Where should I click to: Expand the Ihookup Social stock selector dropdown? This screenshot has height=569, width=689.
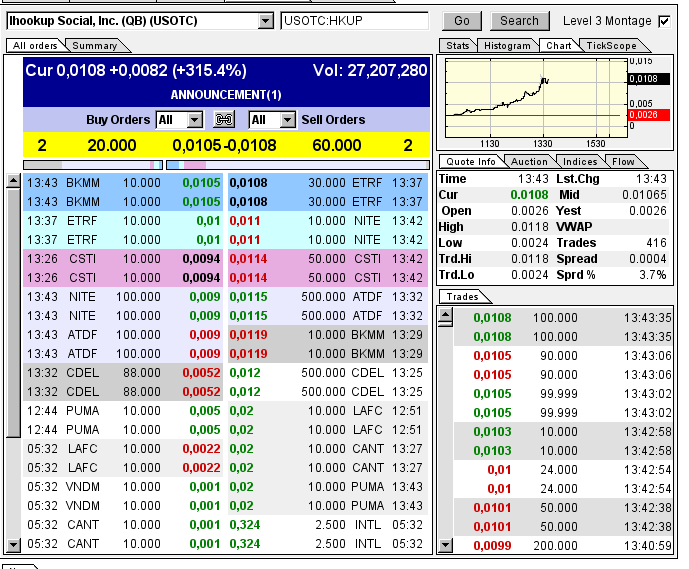coord(265,21)
